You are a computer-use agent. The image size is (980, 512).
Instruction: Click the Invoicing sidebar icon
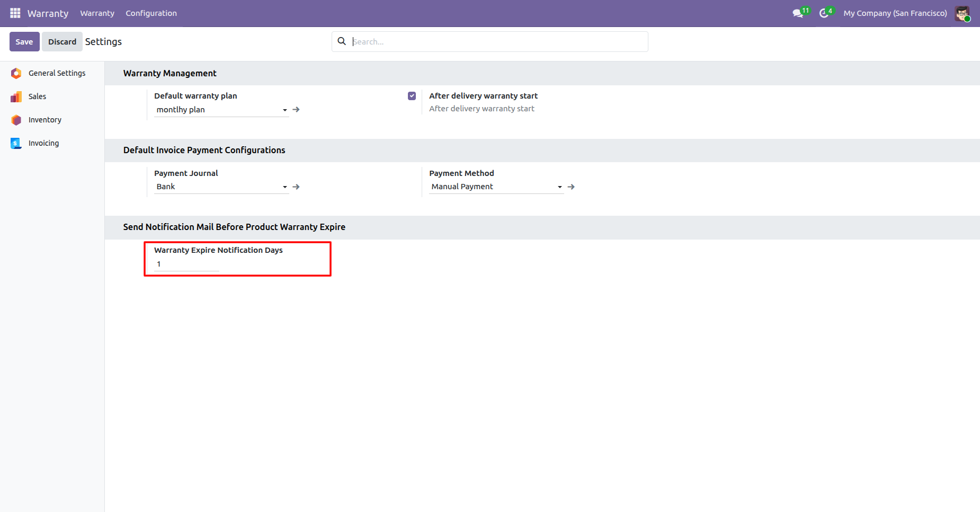[16, 143]
